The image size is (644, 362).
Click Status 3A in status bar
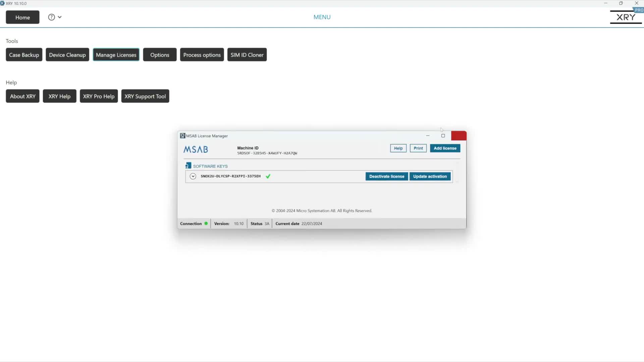(260, 224)
